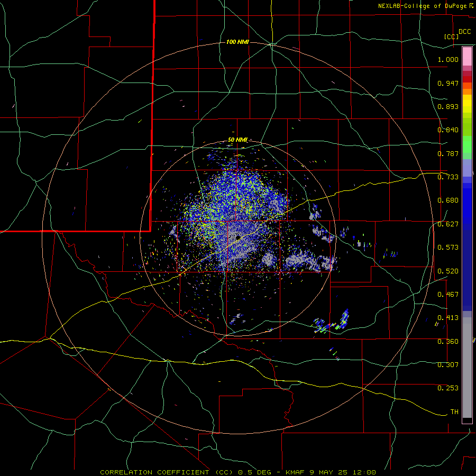Click the 0.307 scale value
The image size is (476, 476).
(x=448, y=364)
